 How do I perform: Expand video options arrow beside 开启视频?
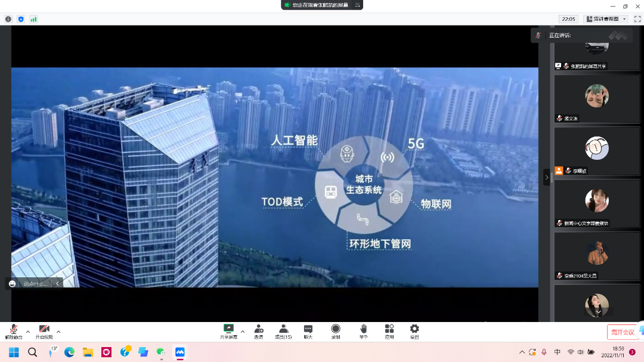58,332
